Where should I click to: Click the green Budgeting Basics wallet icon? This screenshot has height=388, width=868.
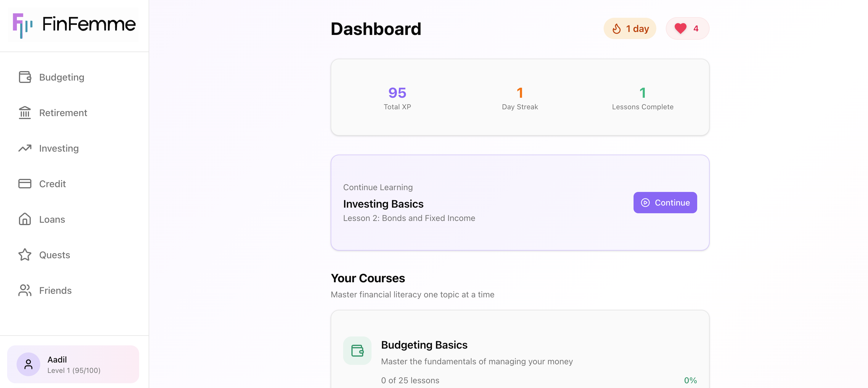pyautogui.click(x=357, y=351)
